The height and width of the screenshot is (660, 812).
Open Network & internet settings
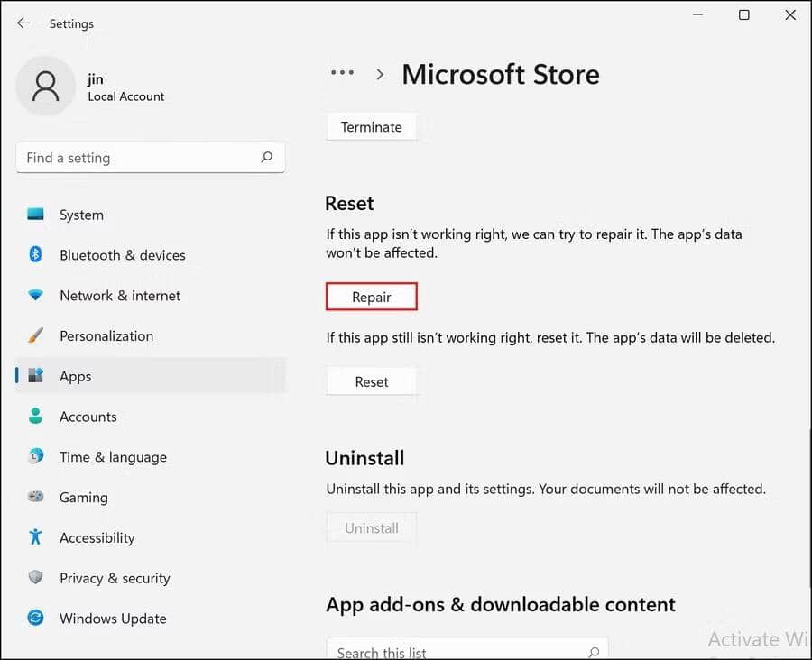pyautogui.click(x=150, y=295)
